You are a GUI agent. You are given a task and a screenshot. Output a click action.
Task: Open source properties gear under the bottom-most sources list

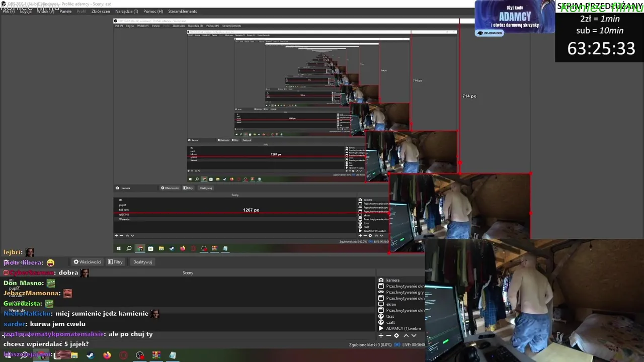396,335
